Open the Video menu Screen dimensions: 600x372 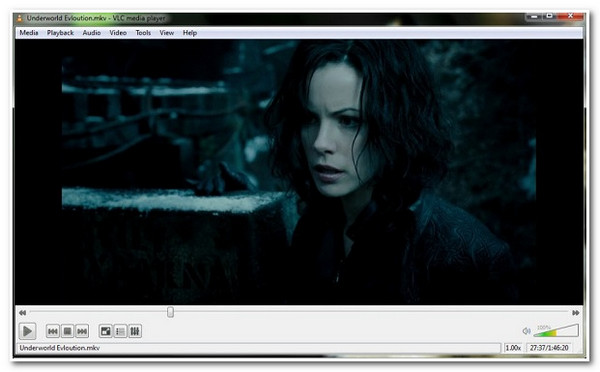tap(118, 33)
